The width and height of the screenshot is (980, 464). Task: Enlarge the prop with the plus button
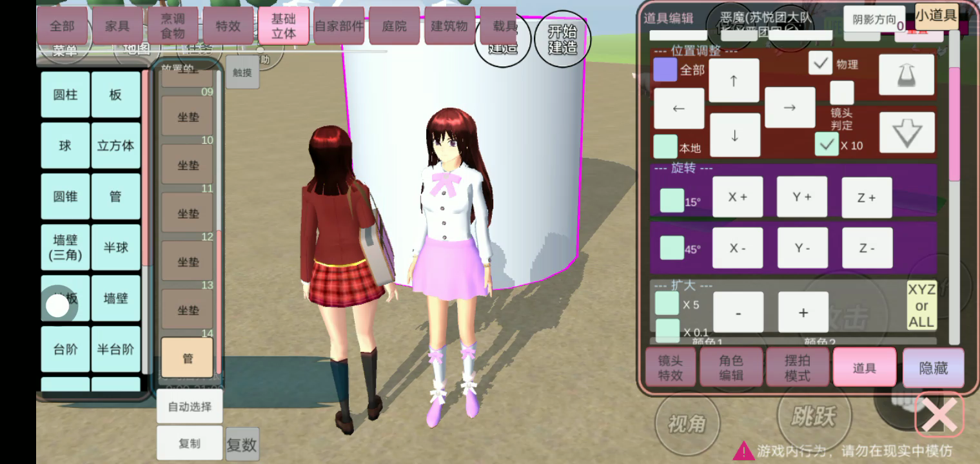pyautogui.click(x=803, y=313)
